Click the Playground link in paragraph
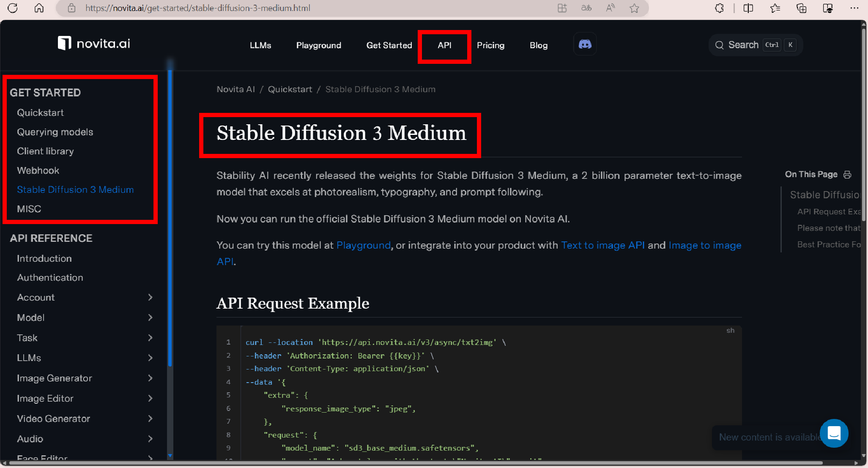 click(x=363, y=245)
